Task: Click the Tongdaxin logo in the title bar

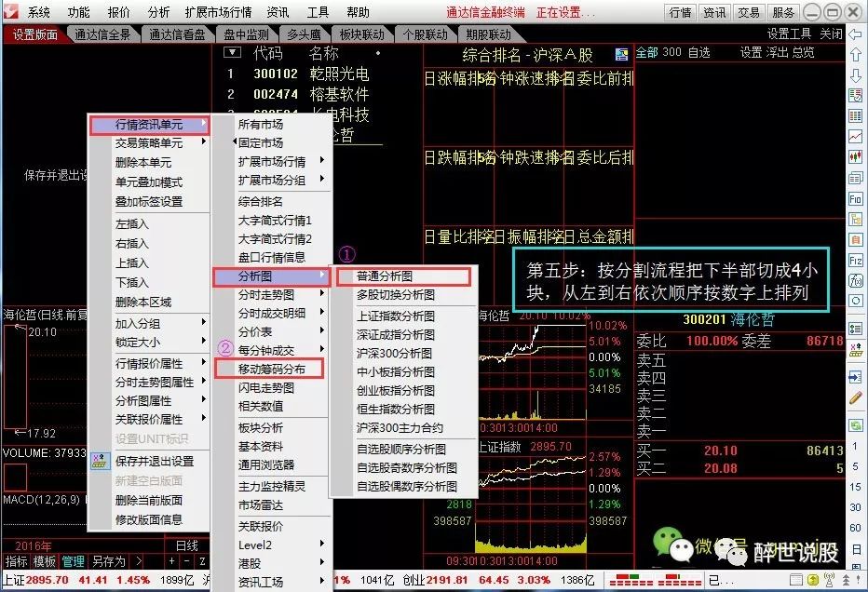Action: click(x=10, y=11)
